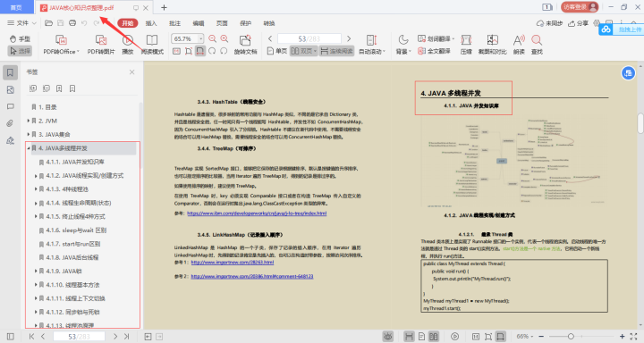Open thumbnails panel icon in left sidebar
The width and height of the screenshot is (644, 343).
(x=10, y=90)
